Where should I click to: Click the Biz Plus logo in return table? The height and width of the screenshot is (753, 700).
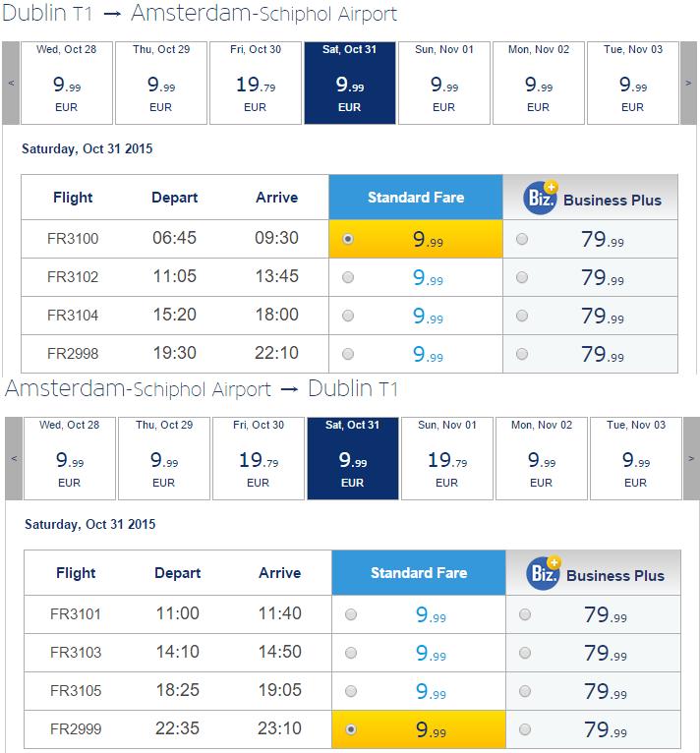click(x=544, y=573)
